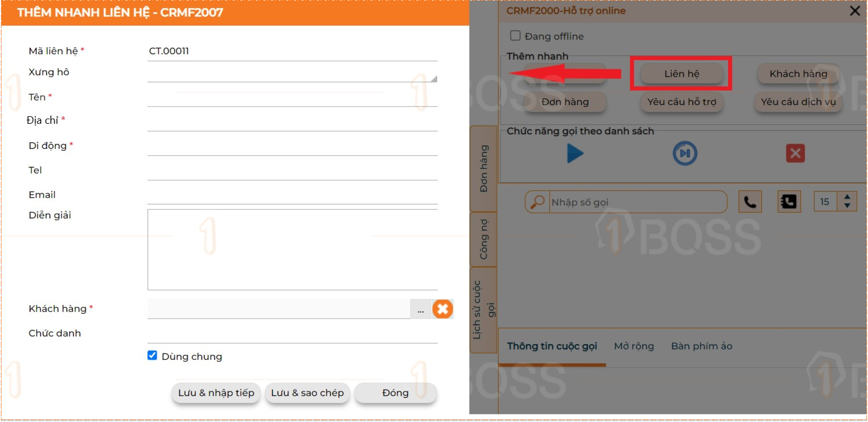Viewport: 868px width, 422px height.
Task: Click the Lưu & nhập tiếp button
Action: pyautogui.click(x=216, y=393)
